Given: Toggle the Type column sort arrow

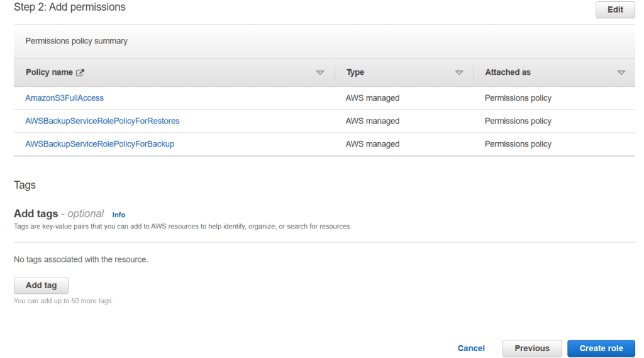Looking at the screenshot, I should pyautogui.click(x=459, y=72).
